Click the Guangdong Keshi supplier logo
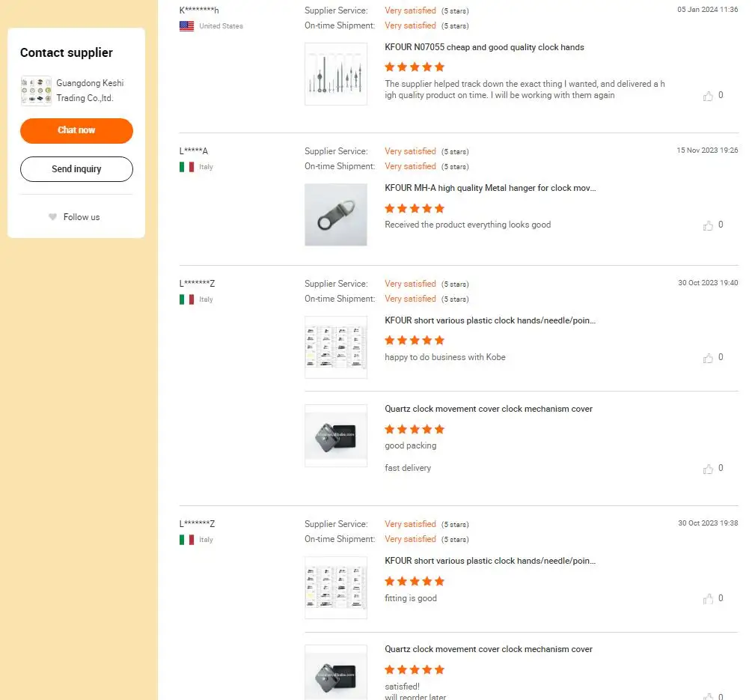 pyautogui.click(x=36, y=91)
